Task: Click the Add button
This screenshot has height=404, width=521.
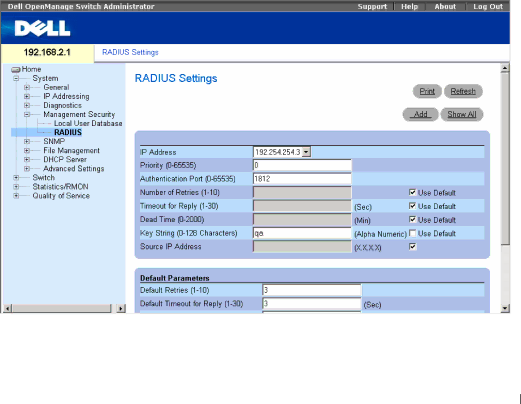Action: pyautogui.click(x=420, y=114)
